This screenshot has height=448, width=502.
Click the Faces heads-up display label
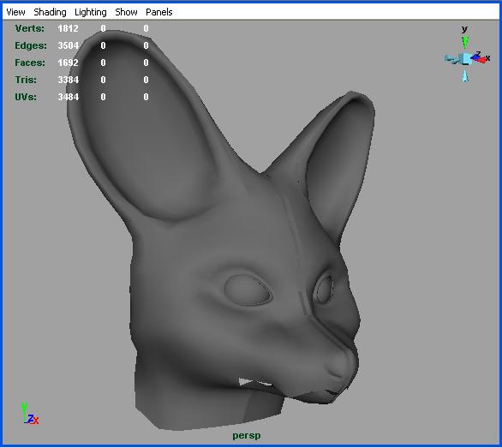[x=30, y=63]
